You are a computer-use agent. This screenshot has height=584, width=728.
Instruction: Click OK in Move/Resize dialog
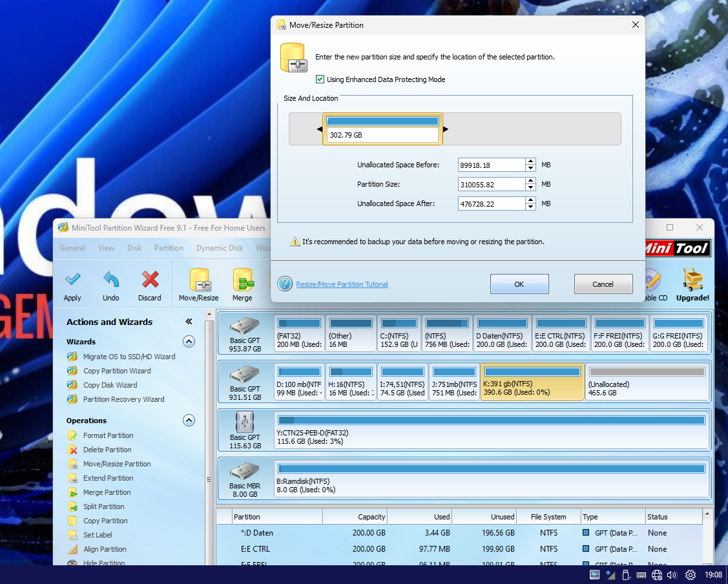pos(519,284)
